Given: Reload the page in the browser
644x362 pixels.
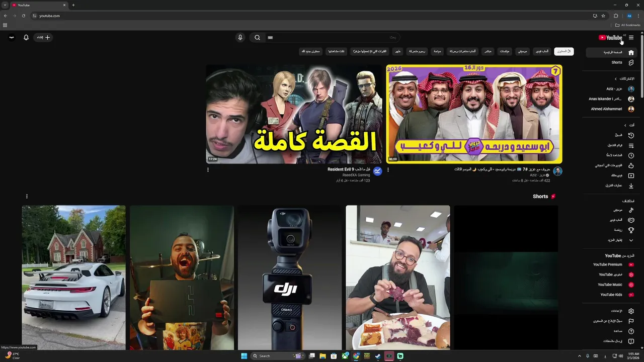Looking at the screenshot, I should [x=23, y=16].
